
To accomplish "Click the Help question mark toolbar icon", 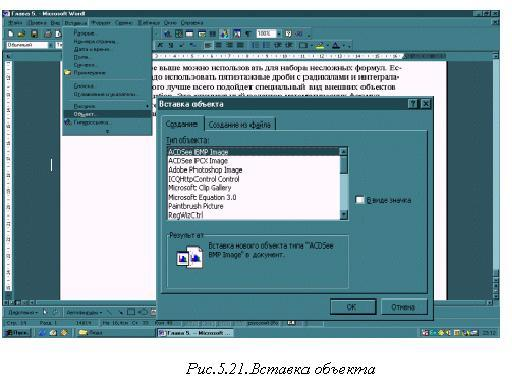I will (289, 34).
